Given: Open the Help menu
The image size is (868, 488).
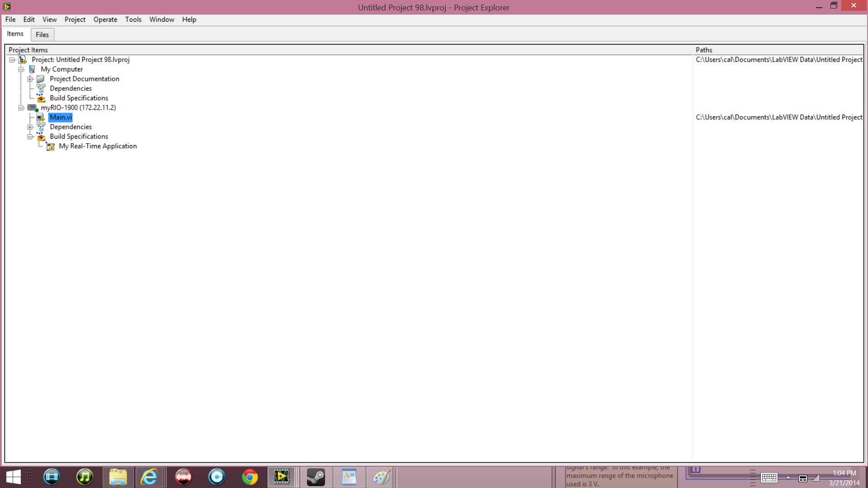Looking at the screenshot, I should pos(189,19).
